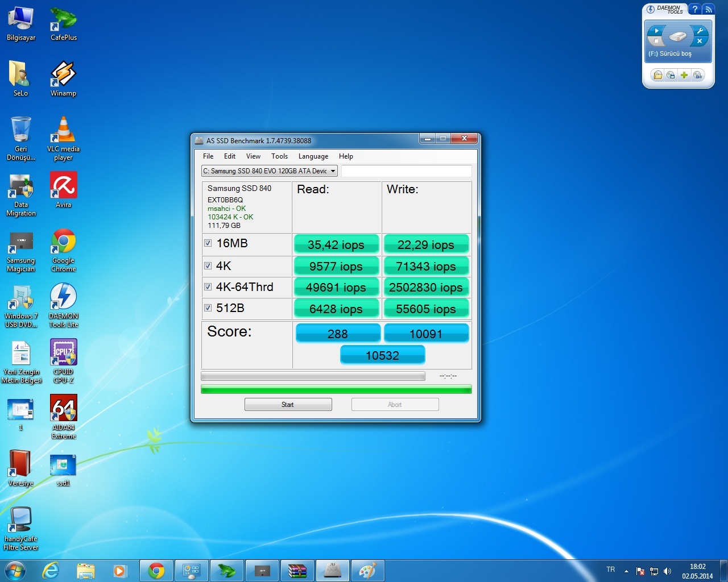
Task: Launch CPUID CPU-Z desktop shortcut
Action: tap(63, 361)
